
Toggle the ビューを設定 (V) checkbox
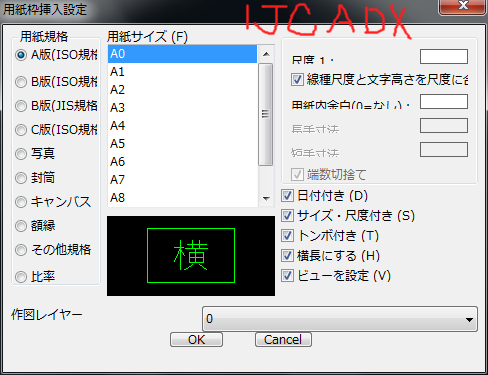287,276
